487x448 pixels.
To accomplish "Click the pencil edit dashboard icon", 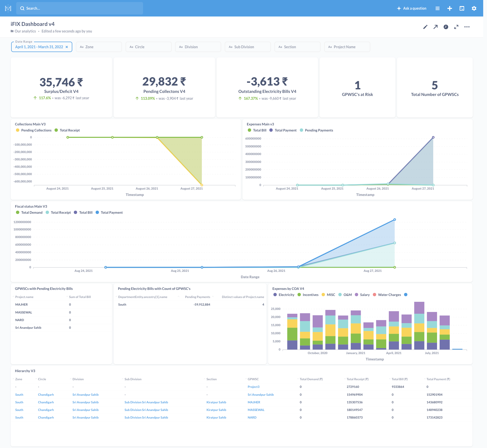I will [425, 27].
